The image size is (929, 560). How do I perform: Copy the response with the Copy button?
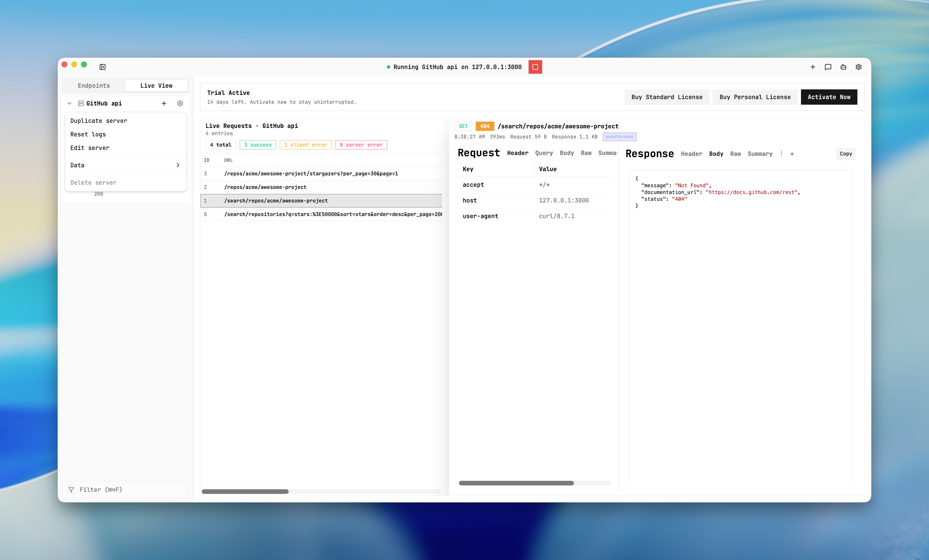point(846,154)
